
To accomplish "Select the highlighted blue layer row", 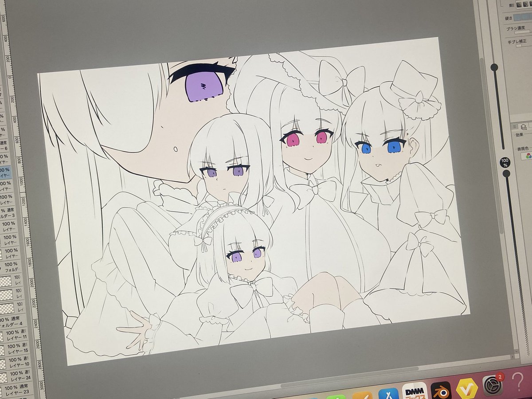I will pos(5,173).
